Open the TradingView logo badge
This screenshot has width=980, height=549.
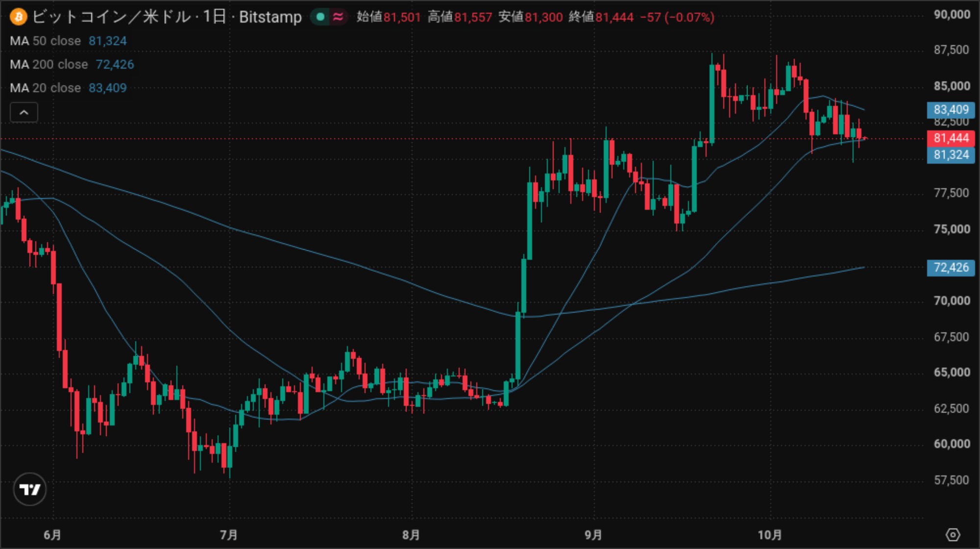30,489
